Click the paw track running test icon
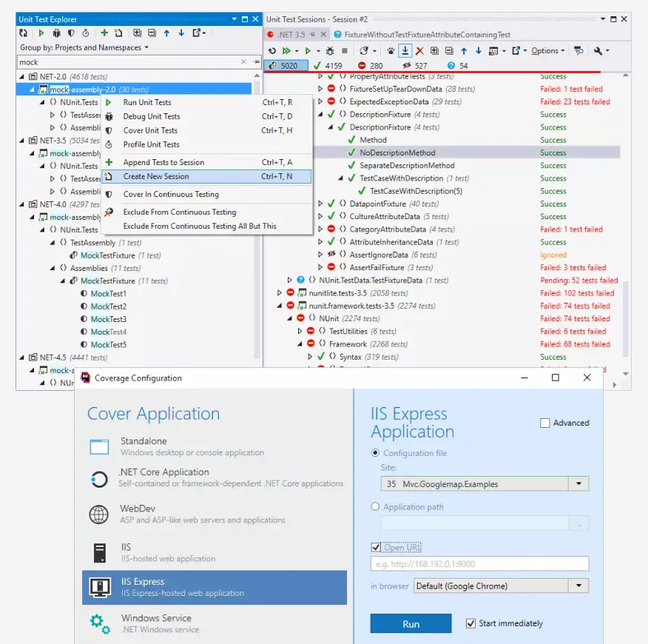 (x=390, y=51)
